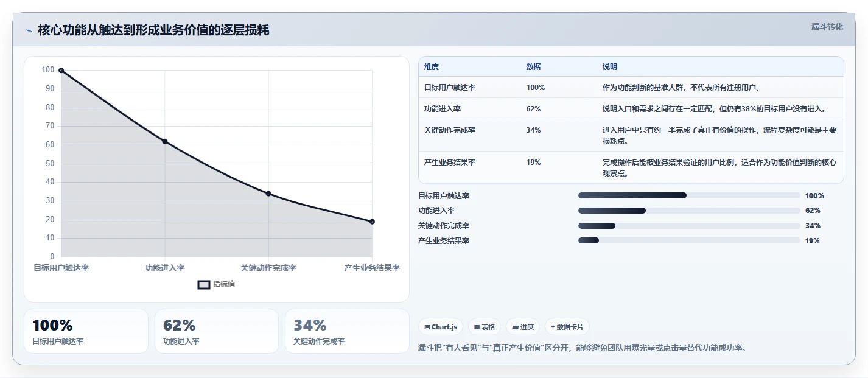The width and height of the screenshot is (868, 378).
Task: Click the 100% value in the table
Action: click(536, 88)
